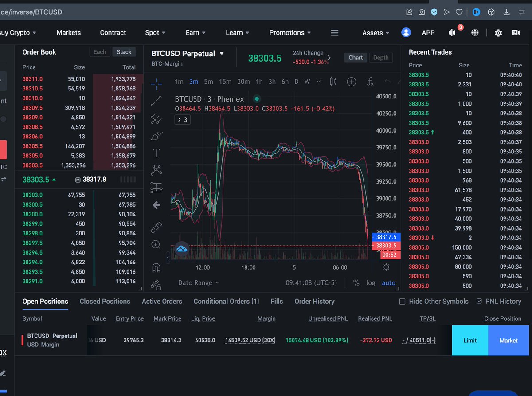
Task: Open the Closed Positions tab
Action: point(105,302)
